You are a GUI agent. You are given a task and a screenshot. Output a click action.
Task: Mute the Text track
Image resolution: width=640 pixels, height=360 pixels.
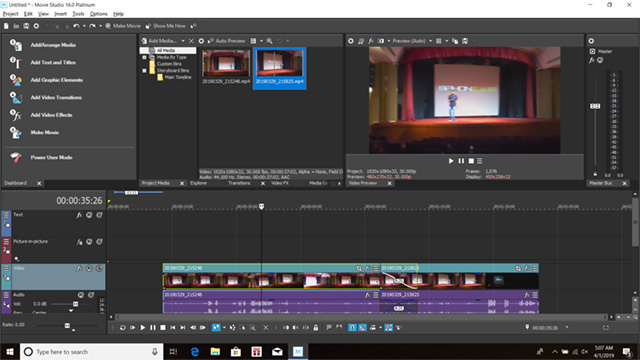(89, 215)
